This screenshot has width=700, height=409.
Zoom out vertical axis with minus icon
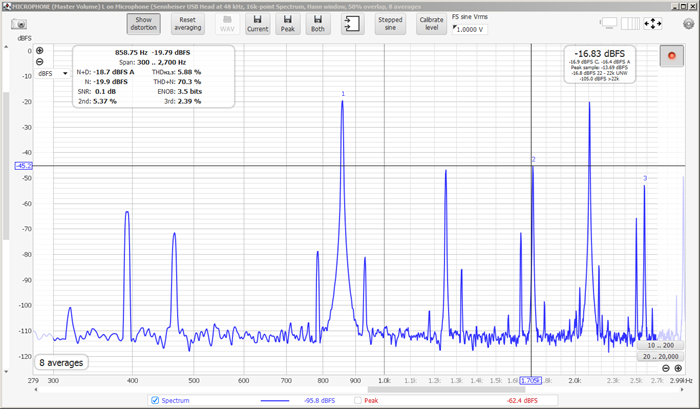point(40,61)
